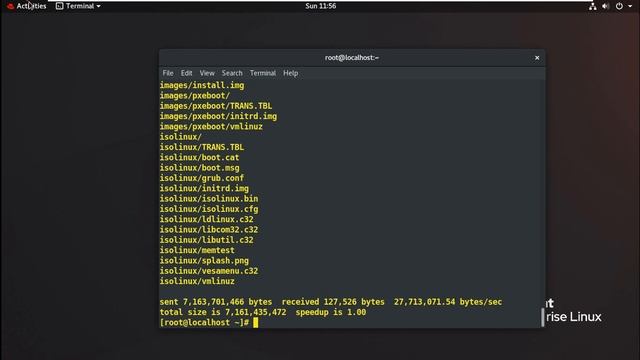The width and height of the screenshot is (640, 360).
Task: Click the line isolinux/initrd.img
Action: (x=204, y=189)
